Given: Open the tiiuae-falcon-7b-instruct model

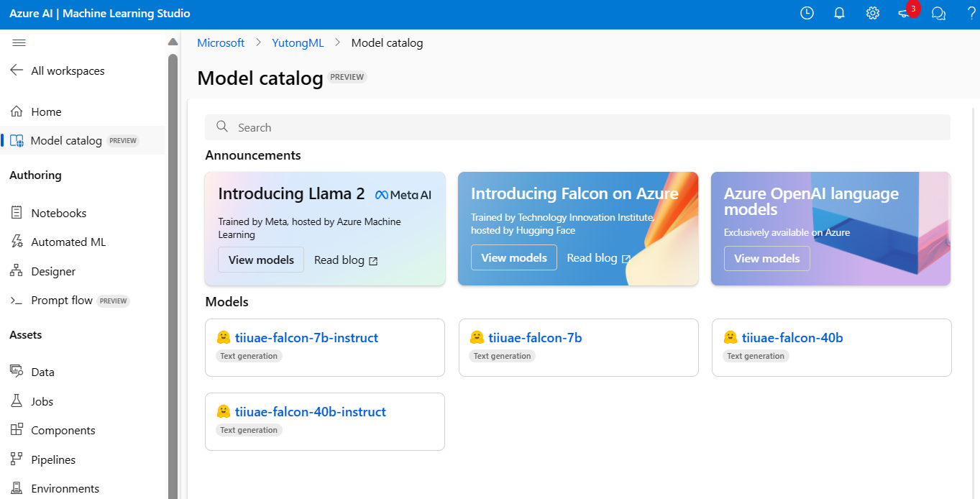Looking at the screenshot, I should click(306, 338).
